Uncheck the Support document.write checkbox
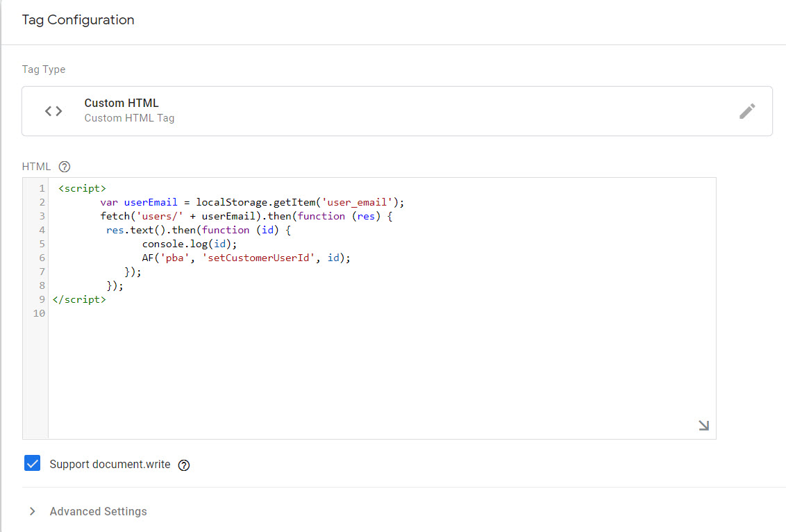This screenshot has height=532, width=786. [x=32, y=464]
